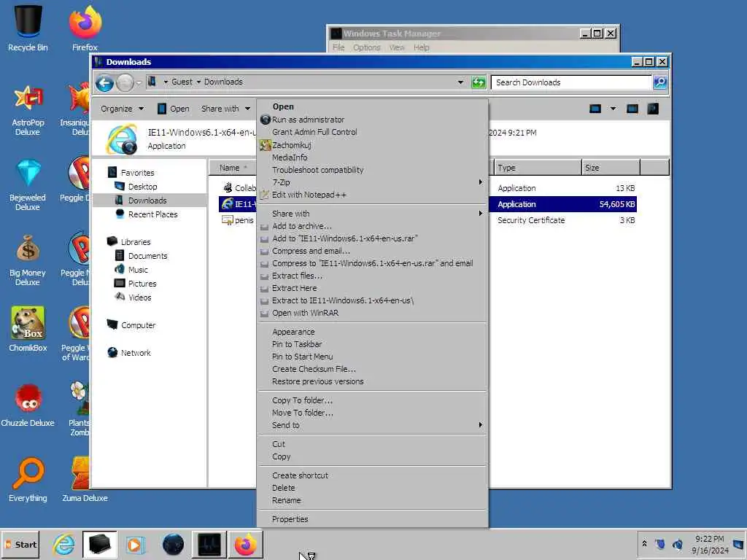
Task: Select Troubleshoot compatibility
Action: click(x=373, y=170)
